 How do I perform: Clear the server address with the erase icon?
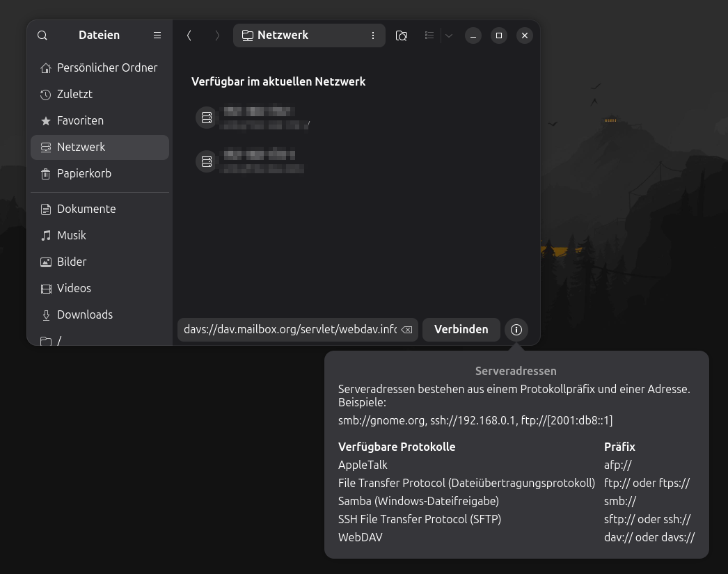(407, 330)
